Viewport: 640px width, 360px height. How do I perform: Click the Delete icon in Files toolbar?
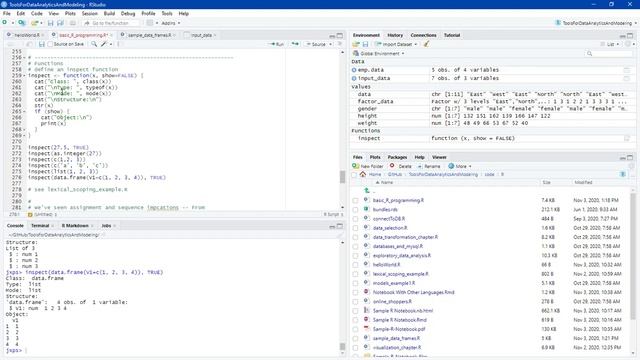(x=392, y=166)
